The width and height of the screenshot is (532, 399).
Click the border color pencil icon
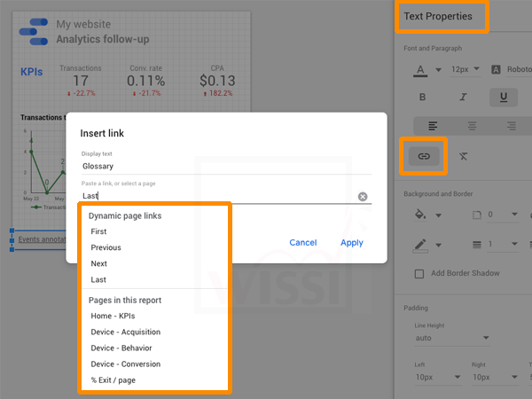[420, 246]
